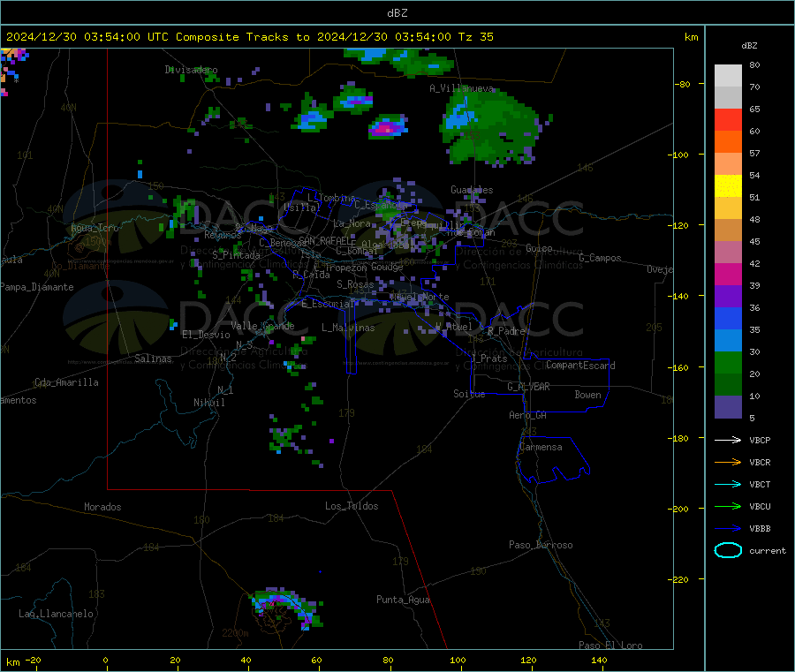Click the G_ALVEAR map label

coord(528,387)
